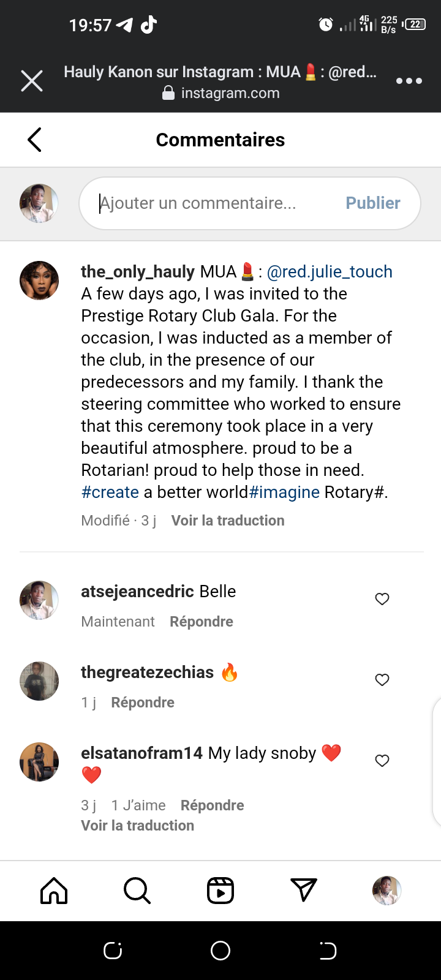The width and height of the screenshot is (441, 980).
Task: Expand caption via "Voir la traduction"
Action: point(228,521)
